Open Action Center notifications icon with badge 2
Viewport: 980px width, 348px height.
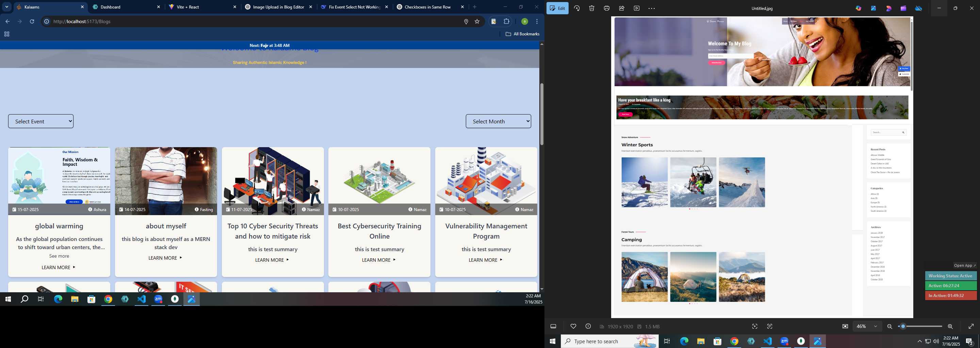pos(969,341)
